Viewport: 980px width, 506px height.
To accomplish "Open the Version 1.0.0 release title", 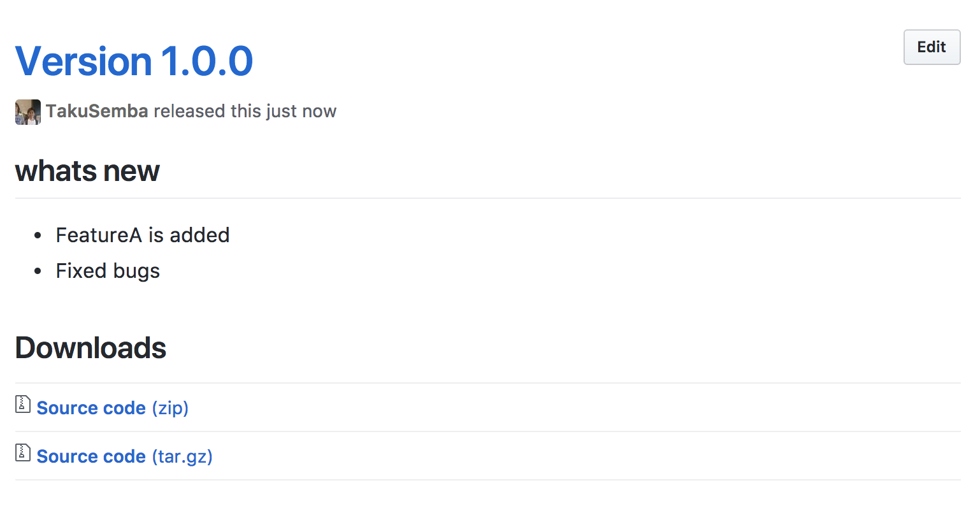I will click(134, 61).
